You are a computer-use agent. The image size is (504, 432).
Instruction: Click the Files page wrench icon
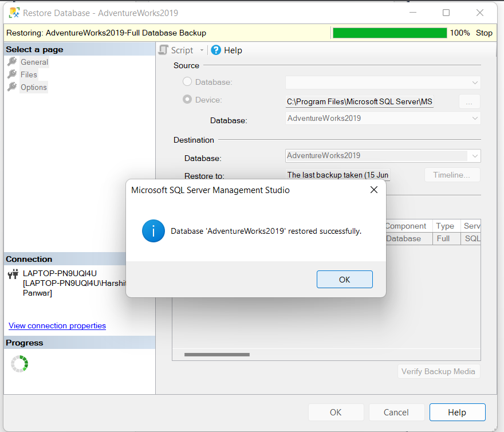[x=12, y=74]
